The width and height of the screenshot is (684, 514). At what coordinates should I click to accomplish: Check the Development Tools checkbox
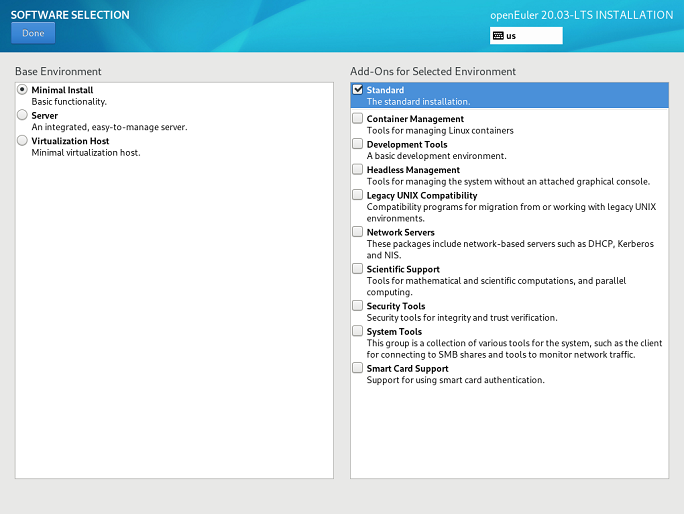tap(358, 144)
